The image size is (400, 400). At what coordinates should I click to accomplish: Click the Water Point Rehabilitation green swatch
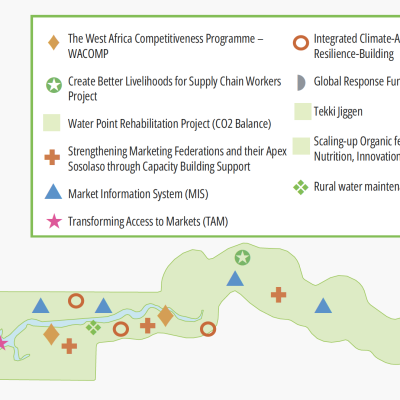coord(52,123)
